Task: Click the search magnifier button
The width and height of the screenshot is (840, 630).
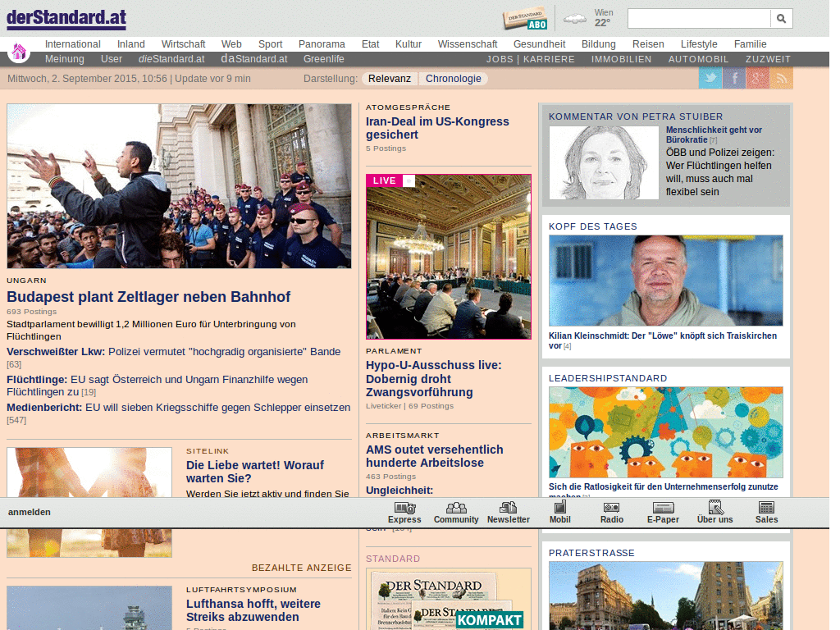Action: click(781, 19)
